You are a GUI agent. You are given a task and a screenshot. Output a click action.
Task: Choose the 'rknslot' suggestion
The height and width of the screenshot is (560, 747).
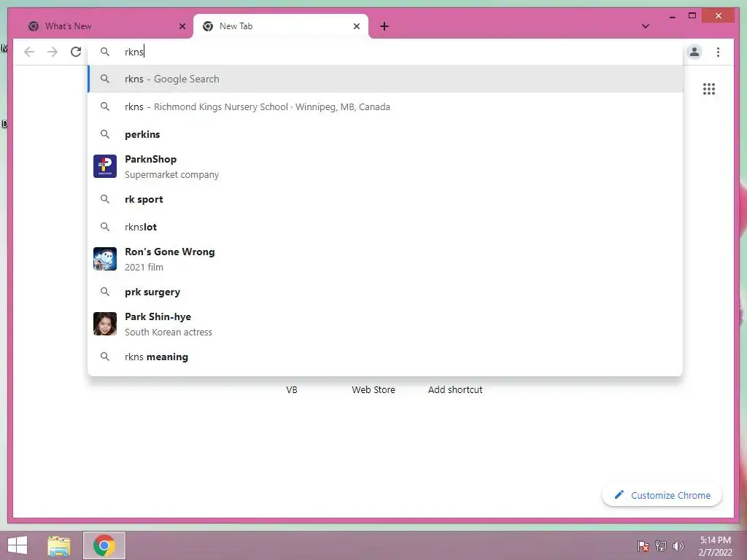[385, 227]
